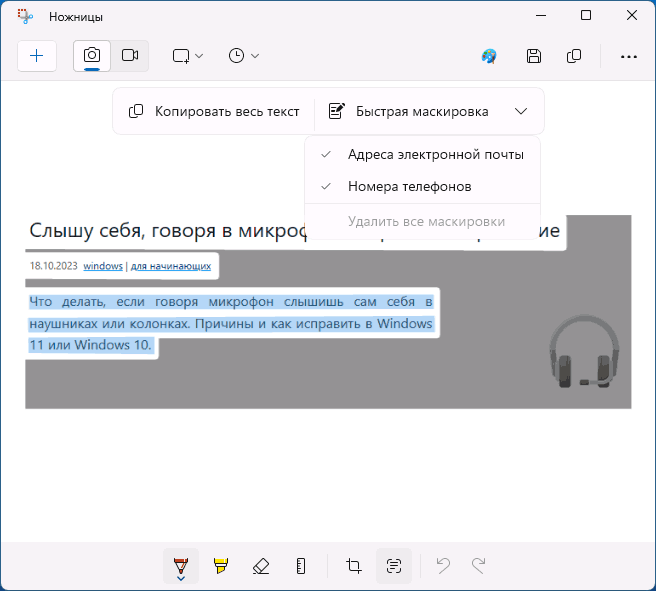Screen dimensions: 656x591
Task: Select the yellow highlighter tool
Action: pyautogui.click(x=220, y=566)
